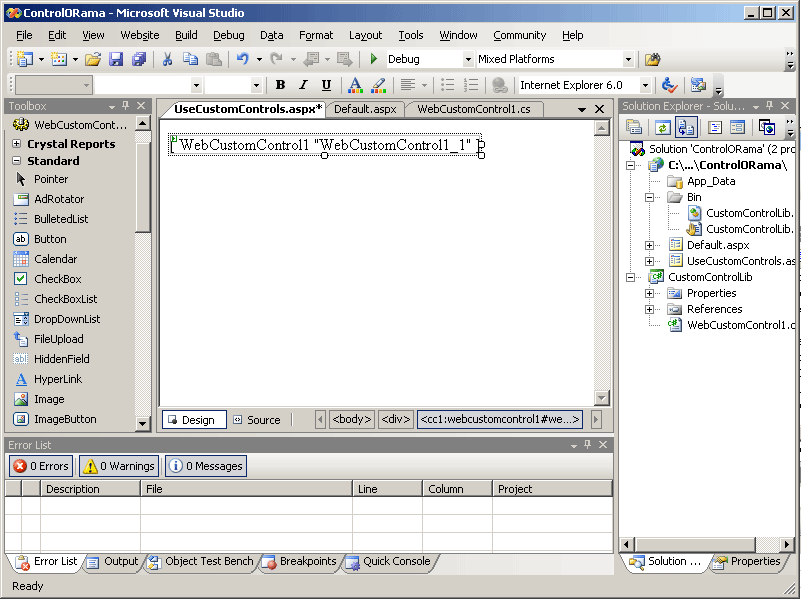This screenshot has height=599, width=801.
Task: Click the 0 Errors filter button
Action: coord(41,466)
